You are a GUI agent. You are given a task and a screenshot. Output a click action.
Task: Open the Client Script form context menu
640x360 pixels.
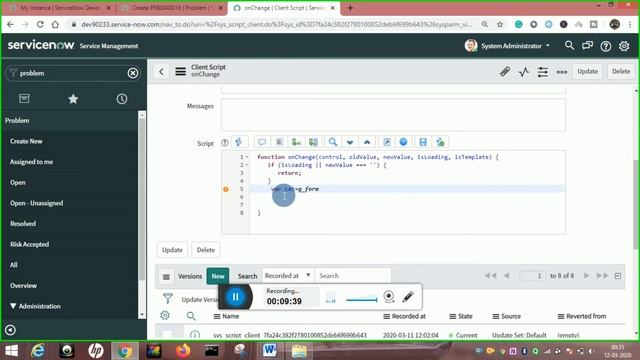(180, 72)
